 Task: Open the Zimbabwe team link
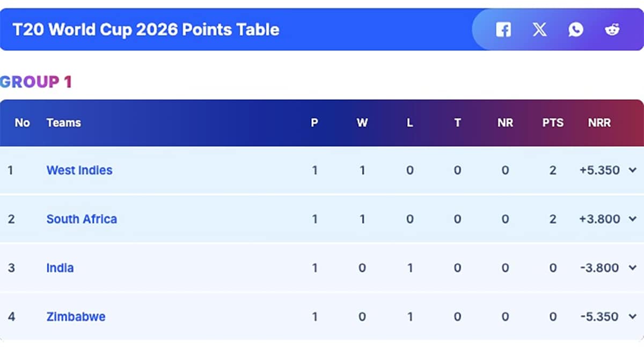(76, 317)
